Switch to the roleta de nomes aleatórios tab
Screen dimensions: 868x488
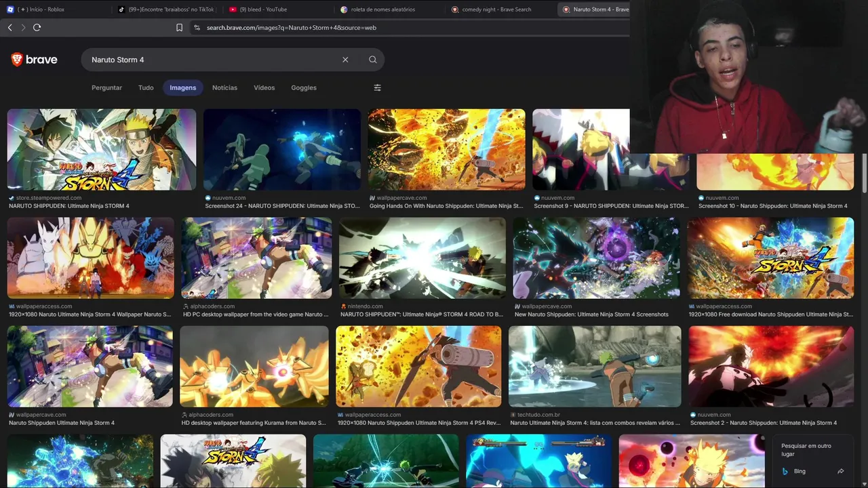[389, 9]
